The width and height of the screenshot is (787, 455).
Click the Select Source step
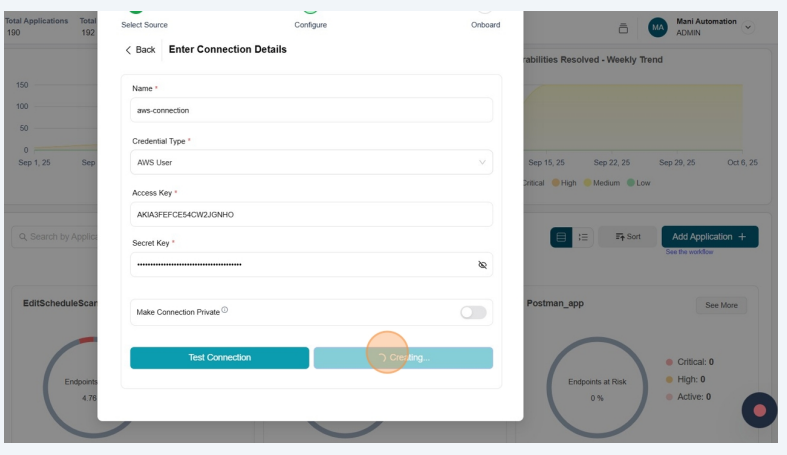coord(144,24)
